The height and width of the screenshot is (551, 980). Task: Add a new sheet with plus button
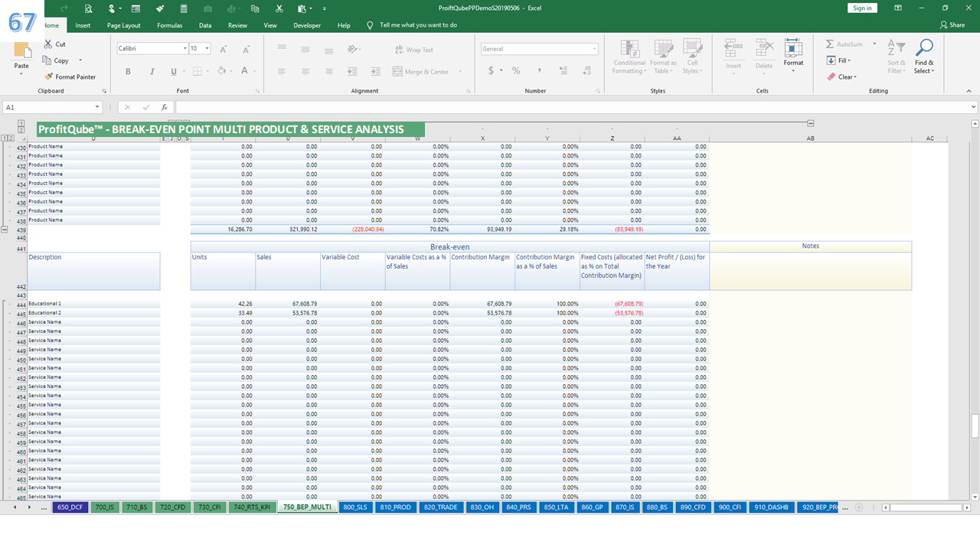point(859,507)
